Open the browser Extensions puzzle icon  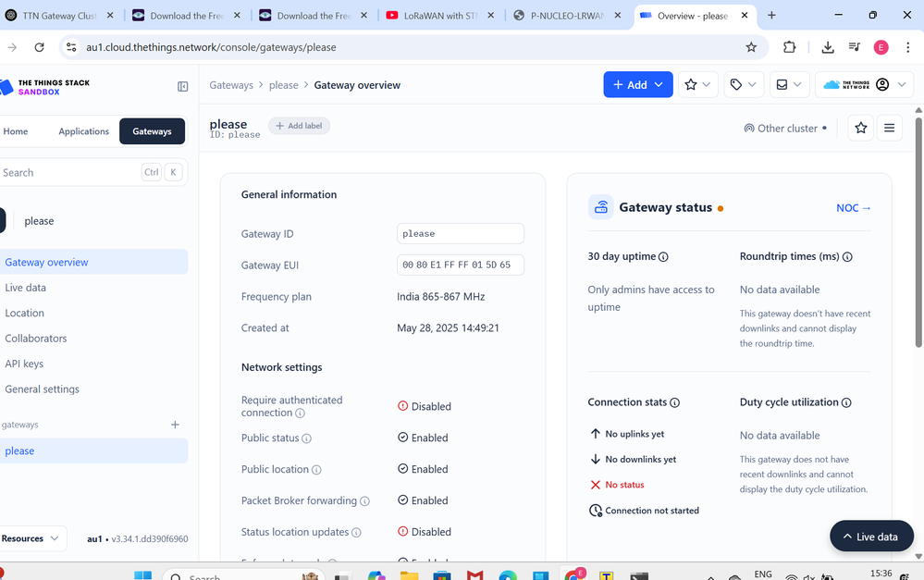coord(789,47)
